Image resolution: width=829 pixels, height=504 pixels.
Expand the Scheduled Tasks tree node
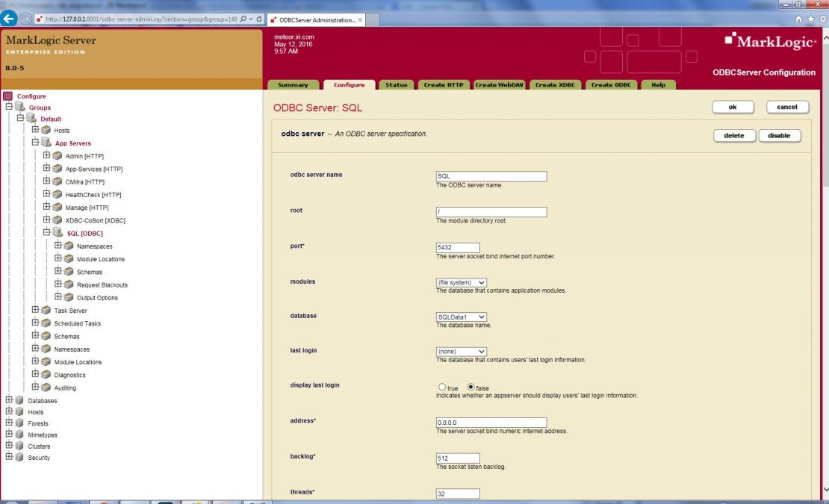35,323
